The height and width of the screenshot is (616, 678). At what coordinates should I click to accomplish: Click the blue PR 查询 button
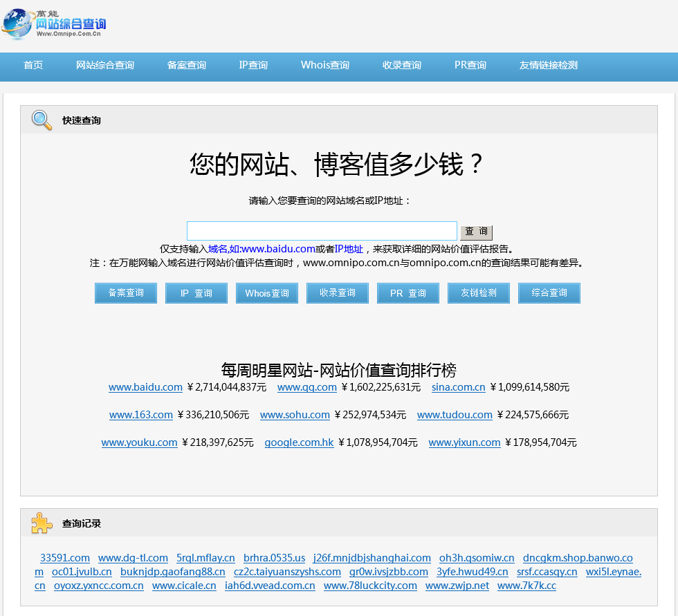click(408, 293)
